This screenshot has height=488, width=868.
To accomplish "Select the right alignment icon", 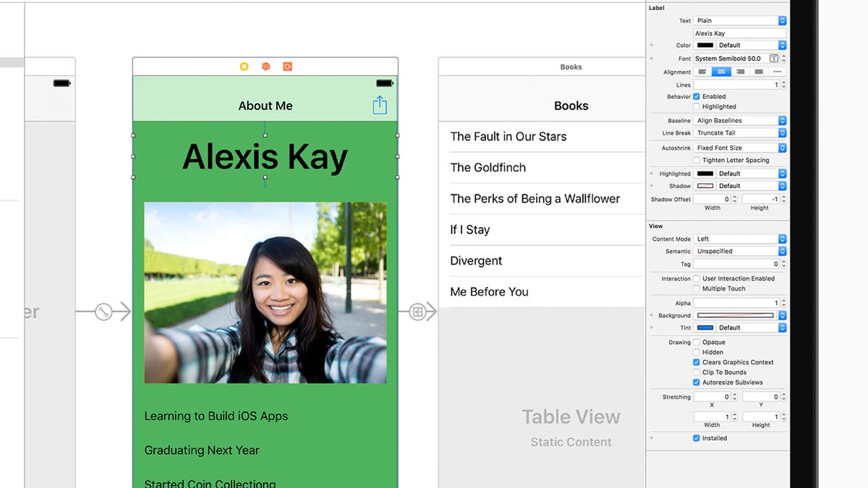I will coord(740,72).
